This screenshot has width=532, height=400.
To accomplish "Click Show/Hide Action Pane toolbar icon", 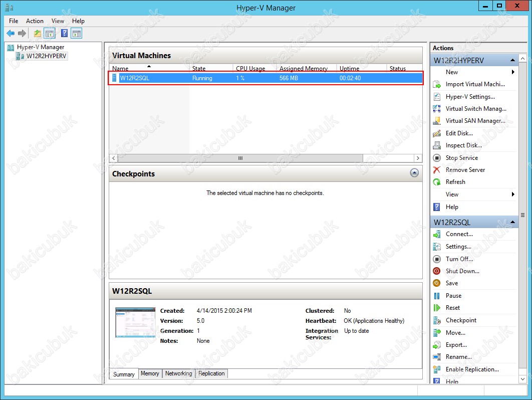I will coord(77,33).
